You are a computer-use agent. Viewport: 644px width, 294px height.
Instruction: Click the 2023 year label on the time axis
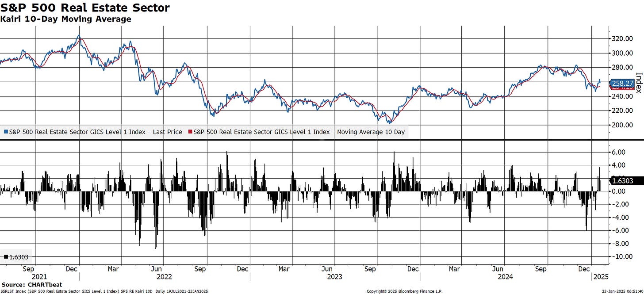pyautogui.click(x=334, y=277)
